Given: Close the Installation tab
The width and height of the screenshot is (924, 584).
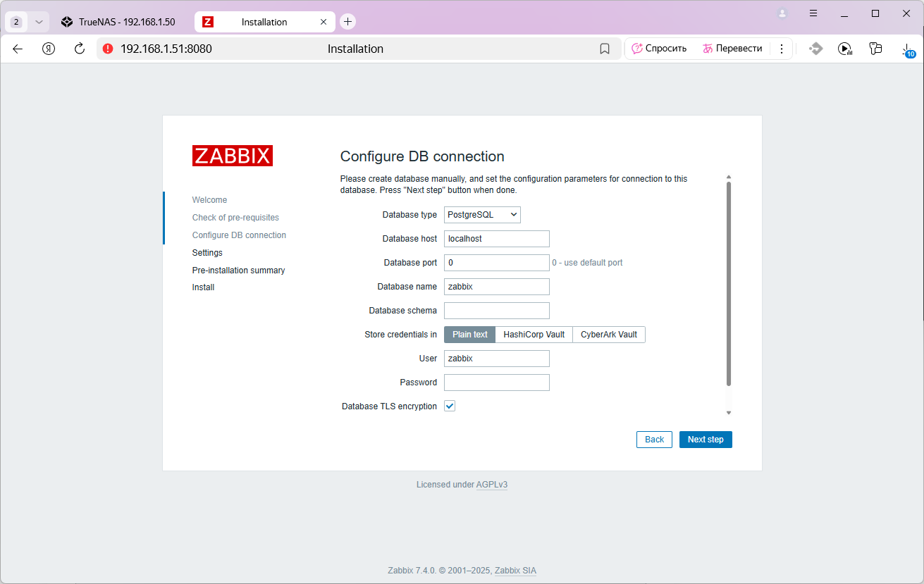Looking at the screenshot, I should 324,22.
